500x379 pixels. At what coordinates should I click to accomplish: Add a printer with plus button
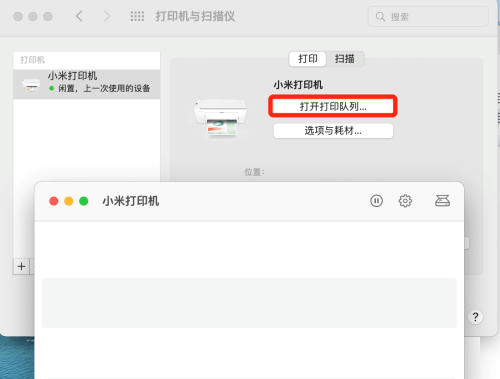21,266
